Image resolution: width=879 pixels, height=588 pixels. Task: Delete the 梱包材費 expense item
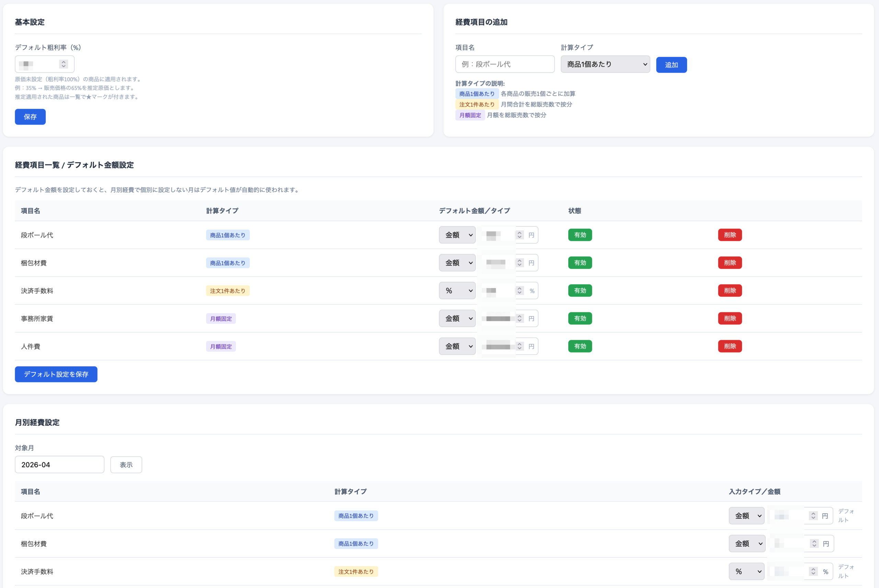729,263
